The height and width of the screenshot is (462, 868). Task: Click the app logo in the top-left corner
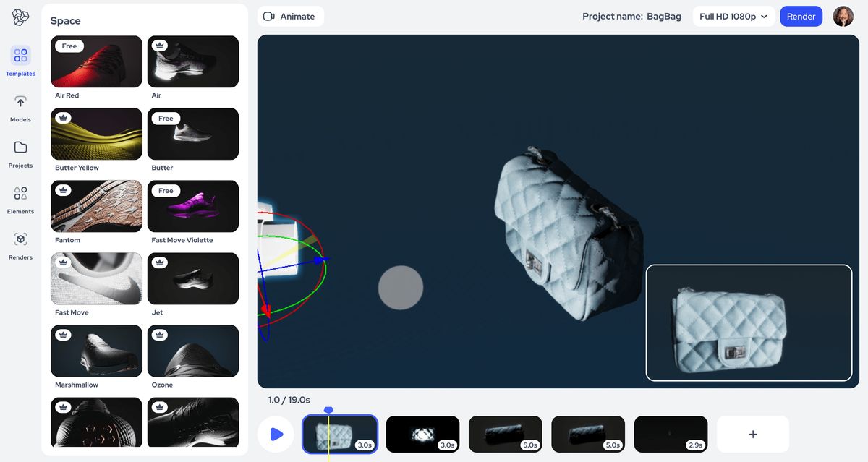20,17
